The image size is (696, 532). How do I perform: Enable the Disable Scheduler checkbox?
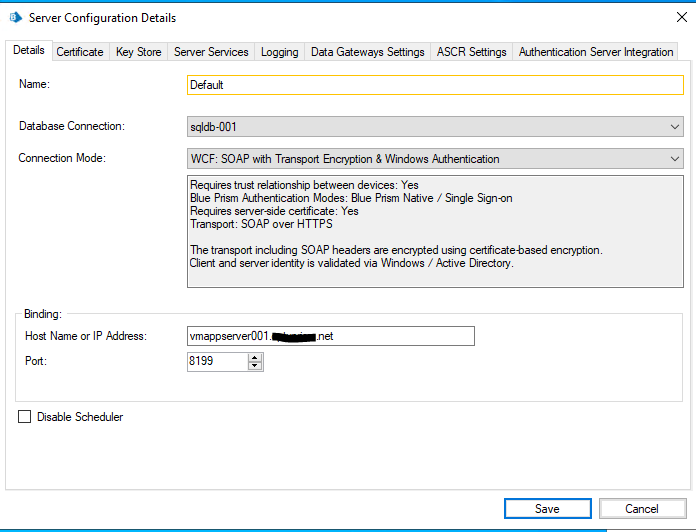tap(25, 417)
